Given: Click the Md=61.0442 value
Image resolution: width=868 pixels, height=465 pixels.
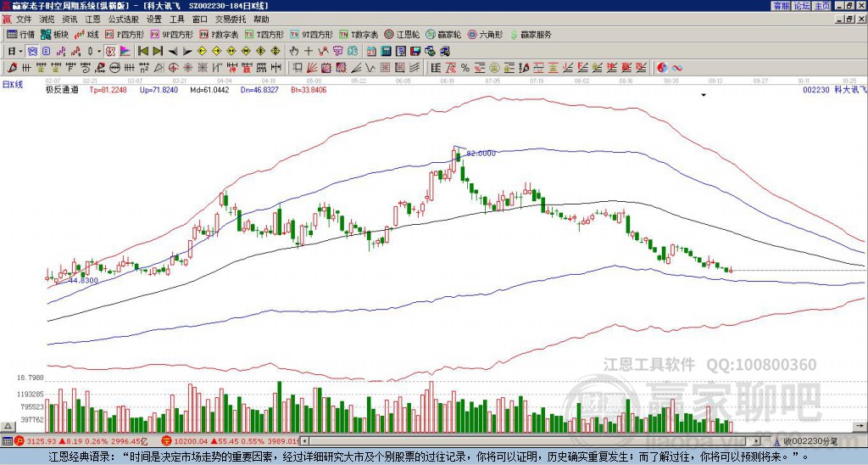Looking at the screenshot, I should (209, 89).
